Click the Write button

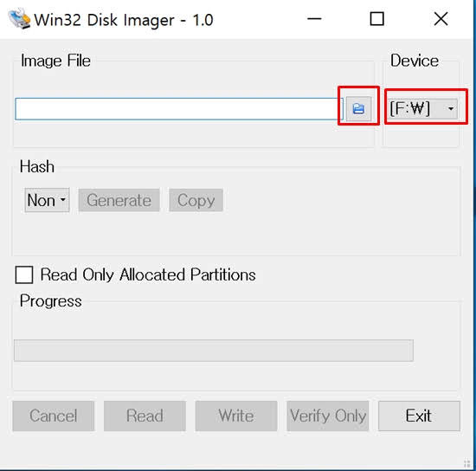pyautogui.click(x=236, y=416)
